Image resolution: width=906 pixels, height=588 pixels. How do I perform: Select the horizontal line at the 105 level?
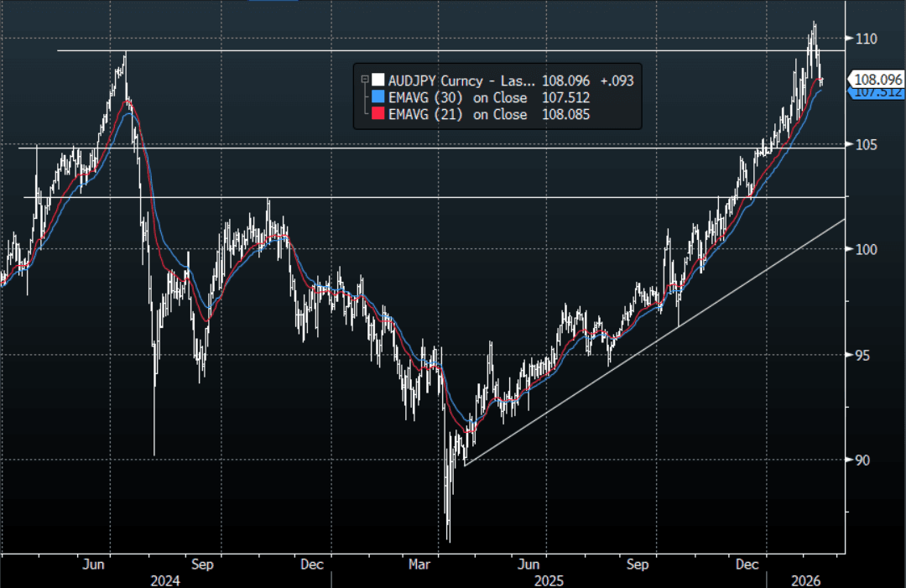(x=419, y=148)
